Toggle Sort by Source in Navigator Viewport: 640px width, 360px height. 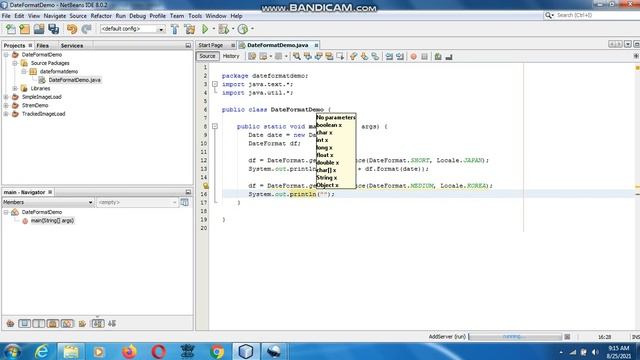[112, 324]
